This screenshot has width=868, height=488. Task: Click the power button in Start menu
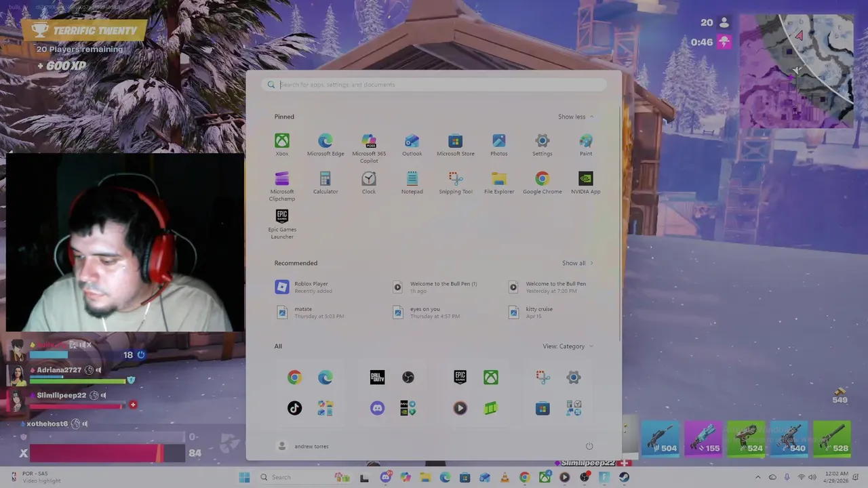coord(589,446)
